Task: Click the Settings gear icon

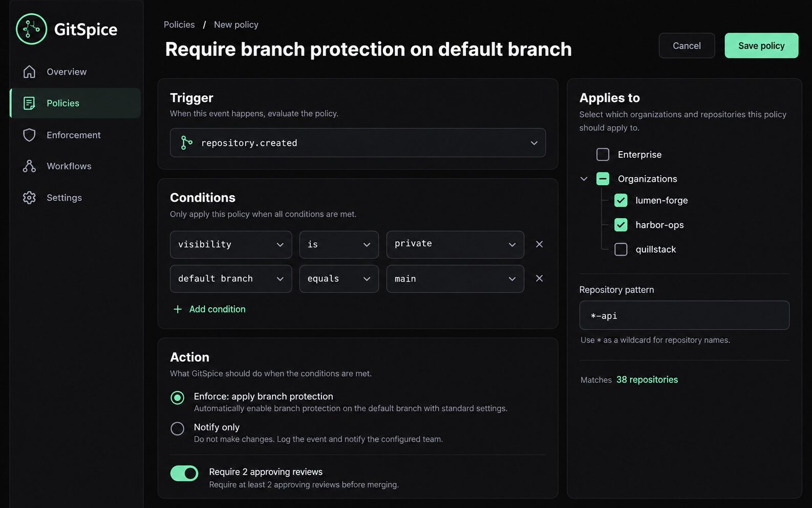Action: [x=30, y=198]
